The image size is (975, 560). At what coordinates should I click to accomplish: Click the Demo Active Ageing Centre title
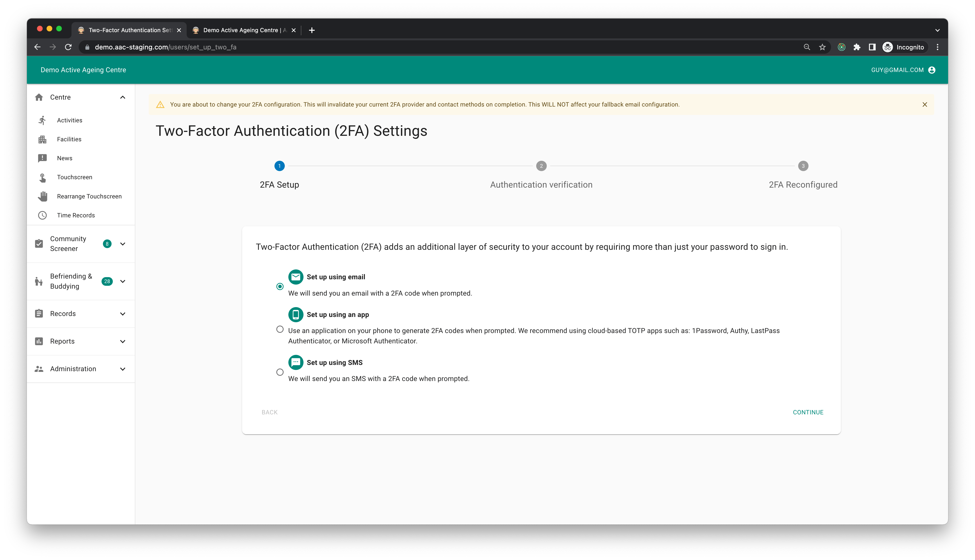pyautogui.click(x=83, y=70)
